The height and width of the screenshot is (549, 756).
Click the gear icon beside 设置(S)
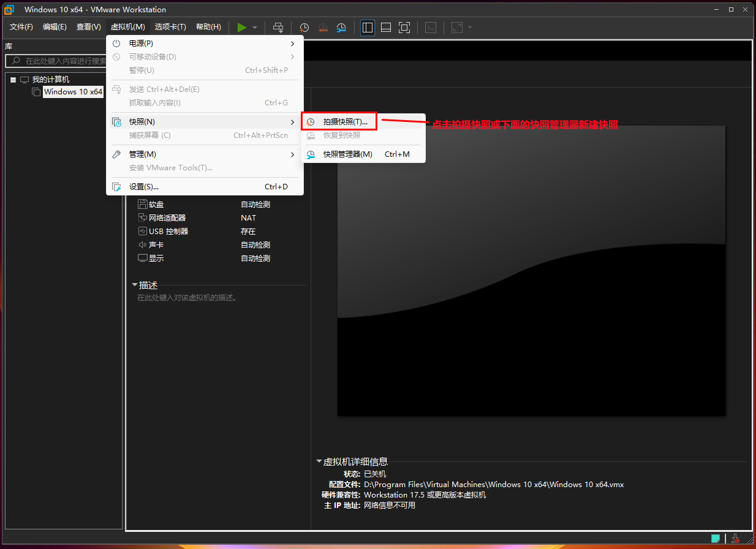point(116,187)
